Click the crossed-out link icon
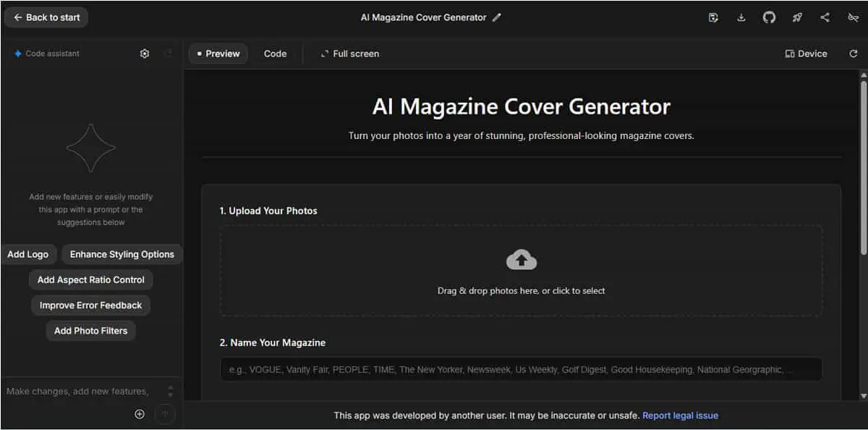 tap(853, 17)
